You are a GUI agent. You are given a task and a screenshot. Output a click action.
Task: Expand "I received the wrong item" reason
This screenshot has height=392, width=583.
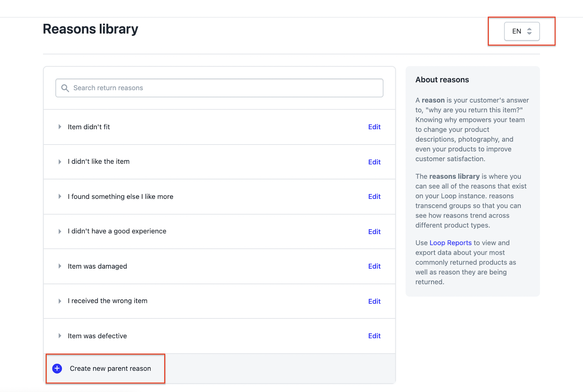[x=60, y=301]
